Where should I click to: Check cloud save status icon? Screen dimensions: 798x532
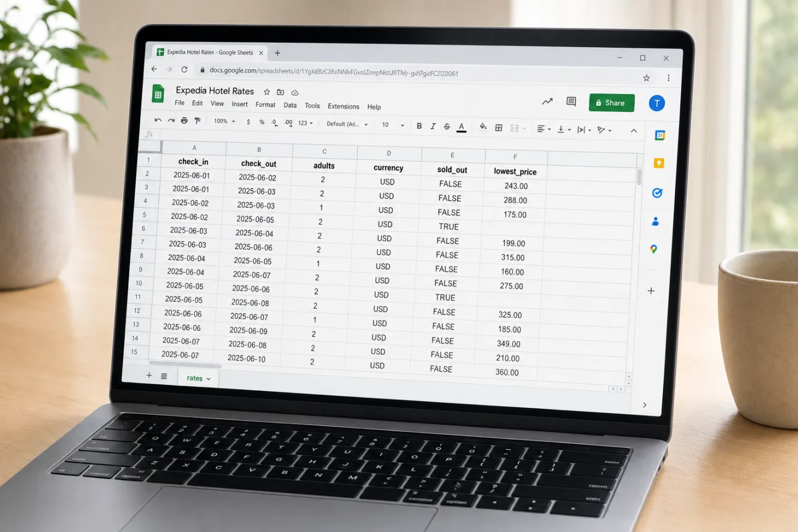tap(295, 92)
